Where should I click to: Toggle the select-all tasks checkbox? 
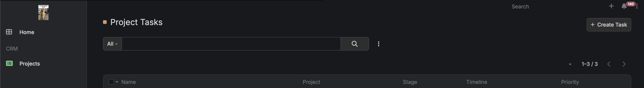pos(111,82)
